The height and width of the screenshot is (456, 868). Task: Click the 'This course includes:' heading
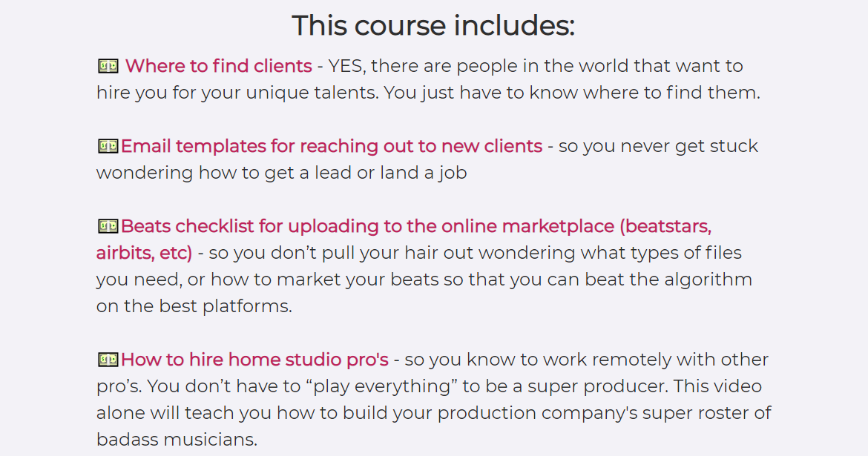[433, 25]
